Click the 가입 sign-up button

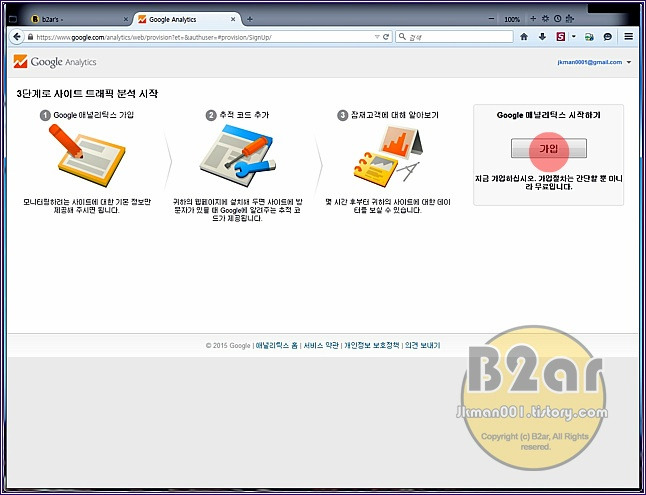coord(549,148)
